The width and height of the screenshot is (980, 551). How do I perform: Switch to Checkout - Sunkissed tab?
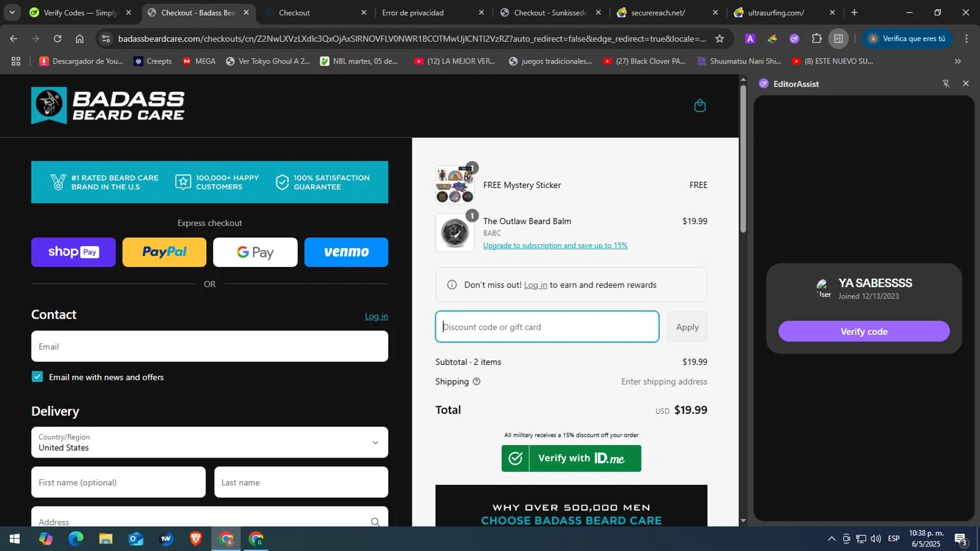coord(550,12)
